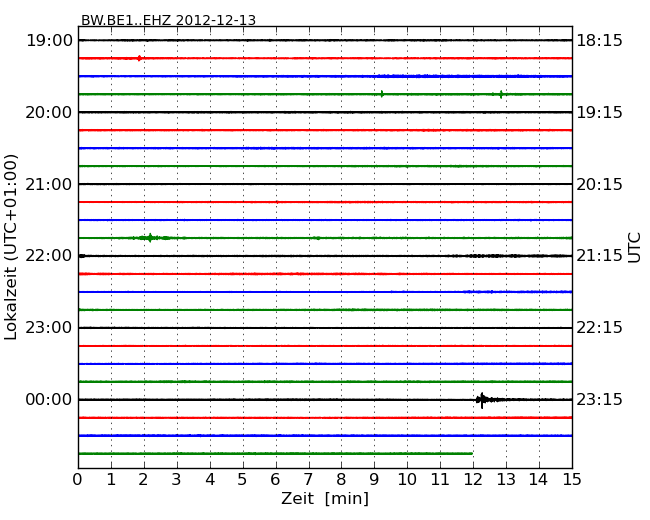Click the 22:15 UTC label
The height and width of the screenshot is (520, 650).
(600, 328)
